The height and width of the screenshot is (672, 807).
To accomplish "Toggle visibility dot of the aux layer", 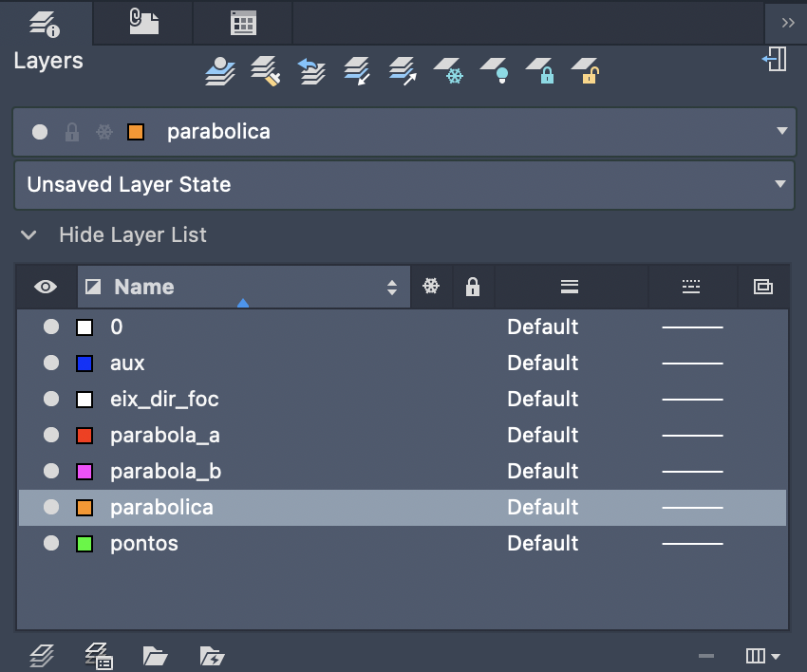I will pyautogui.click(x=51, y=363).
